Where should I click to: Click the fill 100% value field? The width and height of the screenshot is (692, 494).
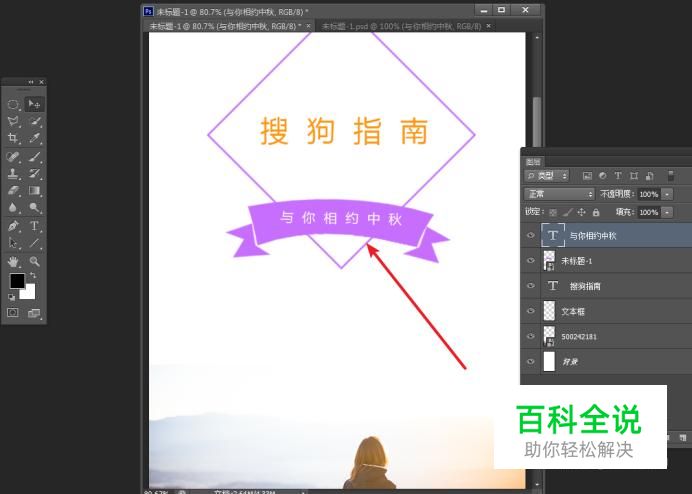point(649,212)
